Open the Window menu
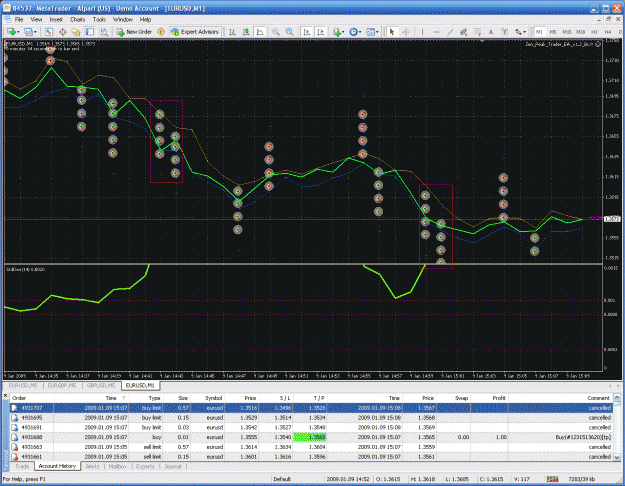 tap(123, 19)
